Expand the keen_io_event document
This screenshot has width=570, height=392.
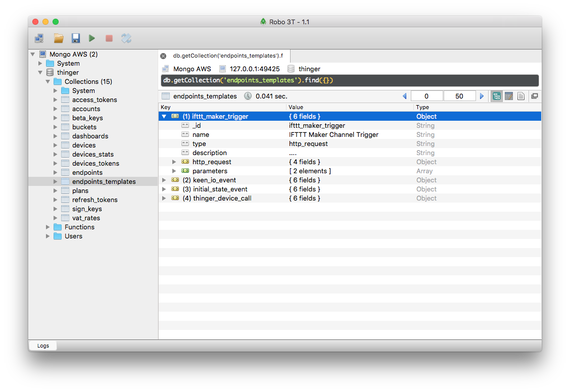(x=164, y=180)
